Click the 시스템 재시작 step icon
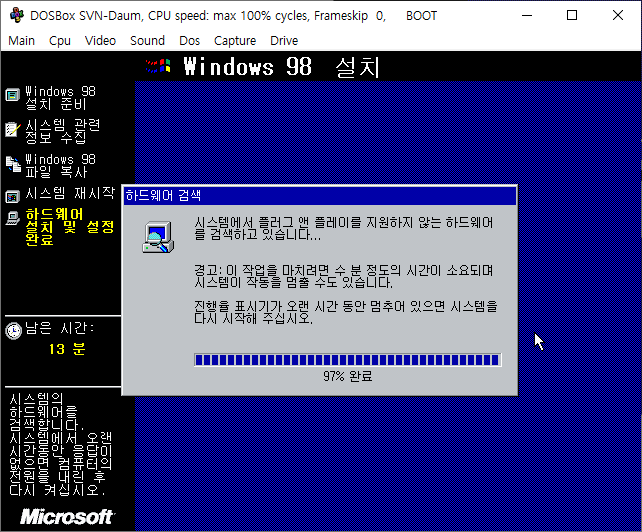 pos(12,197)
